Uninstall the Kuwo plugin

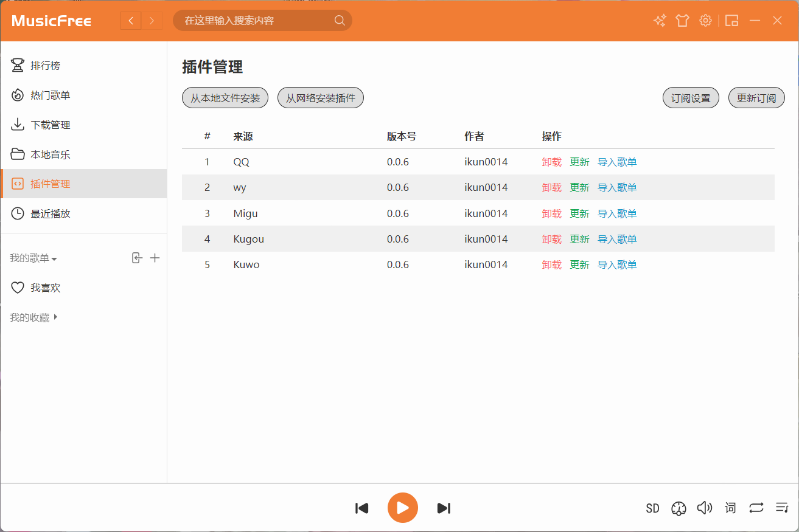coord(552,264)
